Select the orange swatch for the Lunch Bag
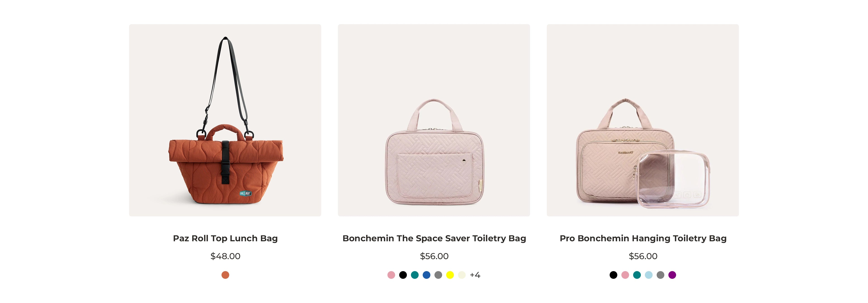The height and width of the screenshot is (303, 868). coord(225,275)
